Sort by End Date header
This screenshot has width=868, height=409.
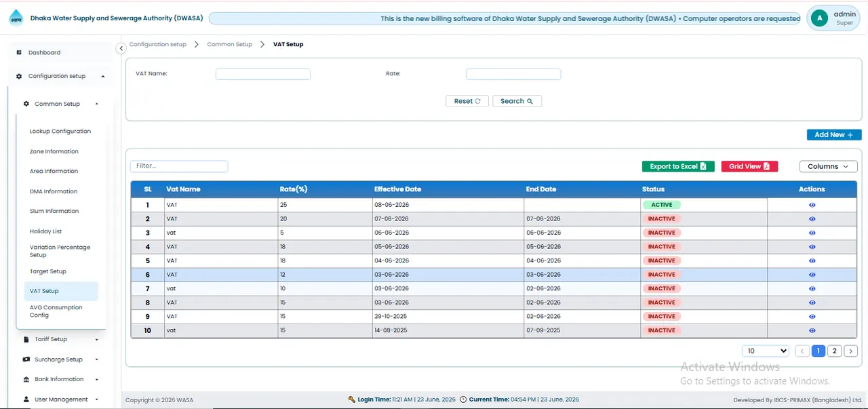(x=541, y=189)
